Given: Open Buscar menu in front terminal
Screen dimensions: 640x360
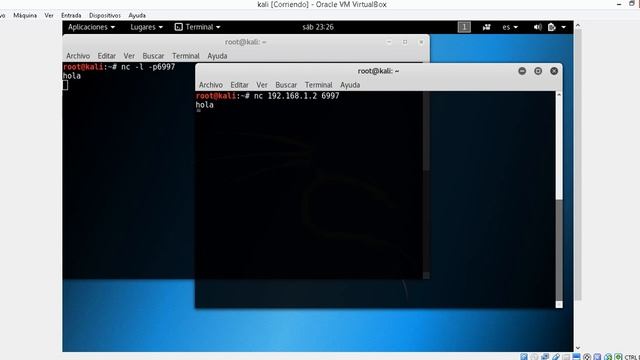Looking at the screenshot, I should click(x=286, y=85).
